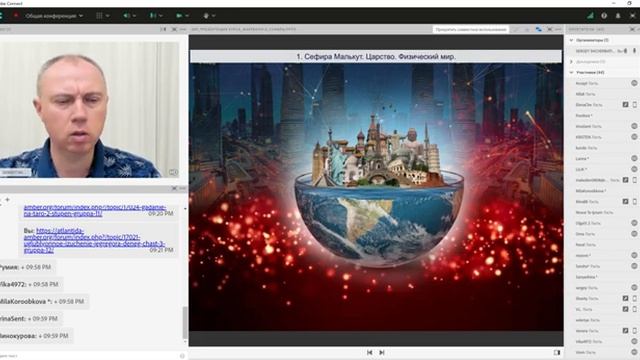Open the layouts grid icon
The image size is (640, 360).
pos(99,16)
